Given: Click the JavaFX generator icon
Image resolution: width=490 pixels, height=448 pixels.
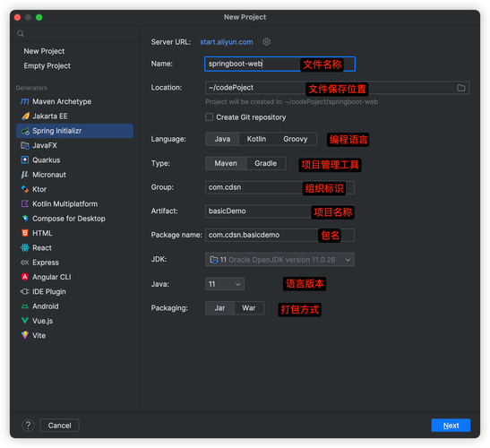Looking at the screenshot, I should tap(25, 146).
